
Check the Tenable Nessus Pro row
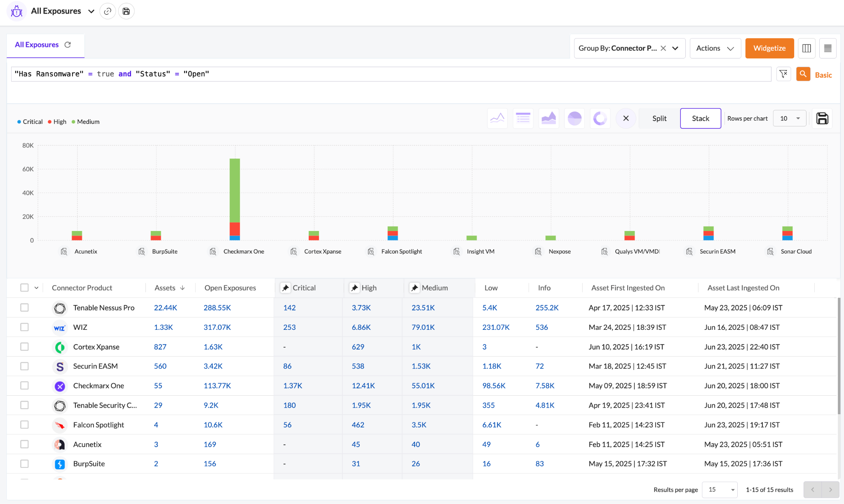pos(24,308)
